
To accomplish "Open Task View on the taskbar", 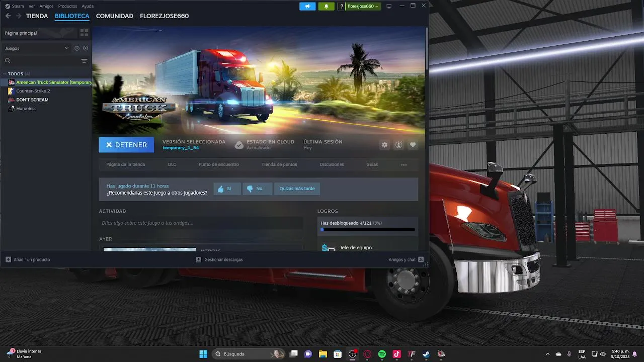I will click(x=294, y=354).
